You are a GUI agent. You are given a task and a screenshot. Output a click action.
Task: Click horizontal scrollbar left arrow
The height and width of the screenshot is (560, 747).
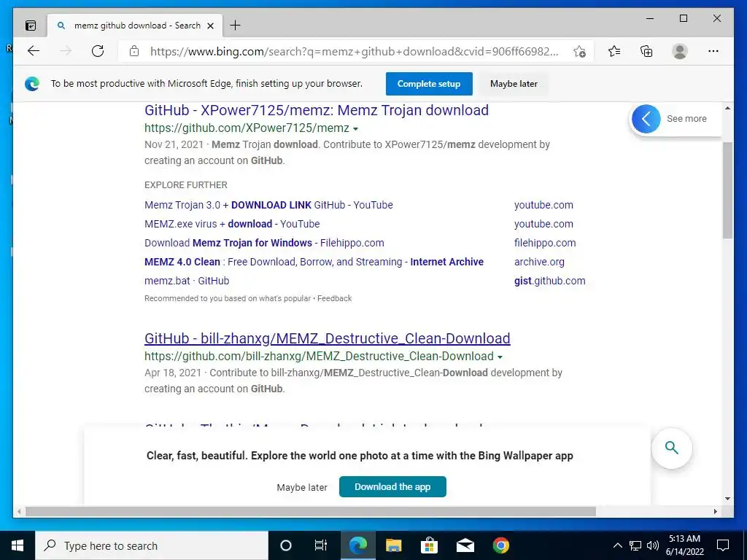pyautogui.click(x=19, y=511)
